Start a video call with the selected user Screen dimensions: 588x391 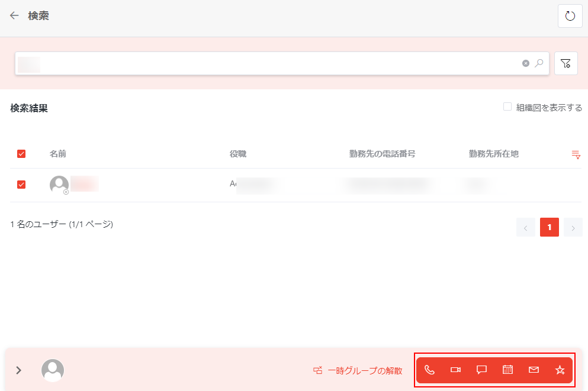click(x=455, y=370)
